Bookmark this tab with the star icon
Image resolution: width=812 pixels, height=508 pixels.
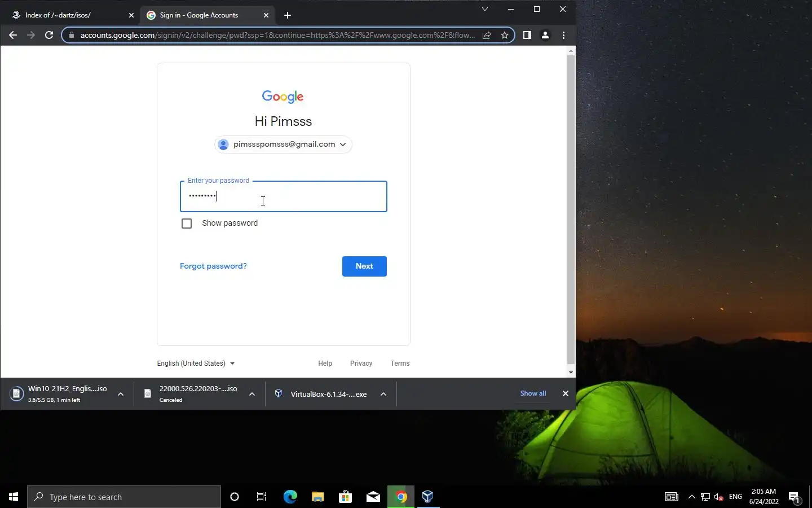[x=505, y=35]
